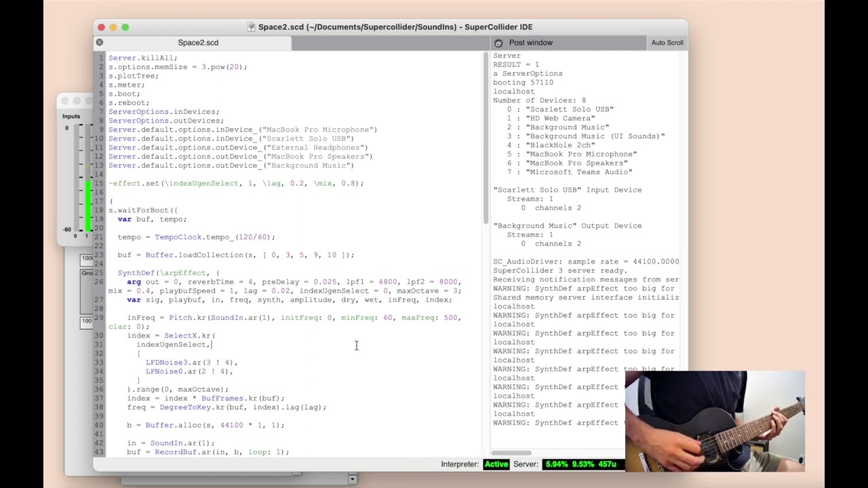This screenshot has width=868, height=488.
Task: Click the s.reboot line
Action: tap(129, 103)
